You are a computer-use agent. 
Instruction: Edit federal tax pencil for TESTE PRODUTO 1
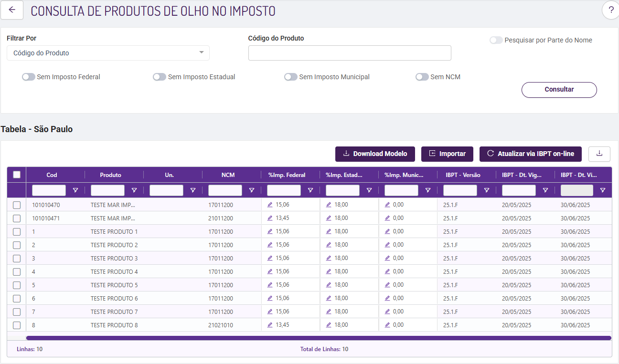click(270, 231)
